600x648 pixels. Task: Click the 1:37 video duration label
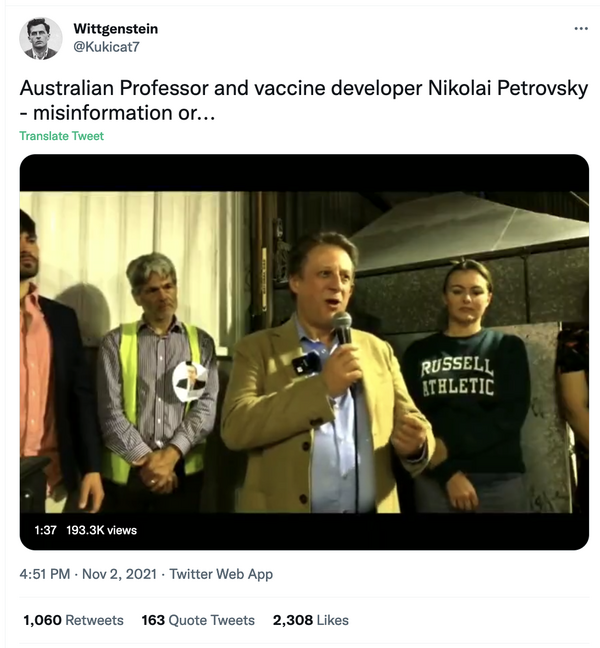(x=45, y=530)
